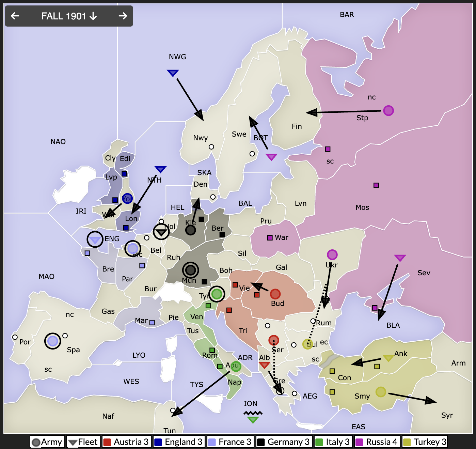Viewport: 476px width, 449px height.
Task: Select the Austrian fleet in Alb
Action: coord(265,365)
